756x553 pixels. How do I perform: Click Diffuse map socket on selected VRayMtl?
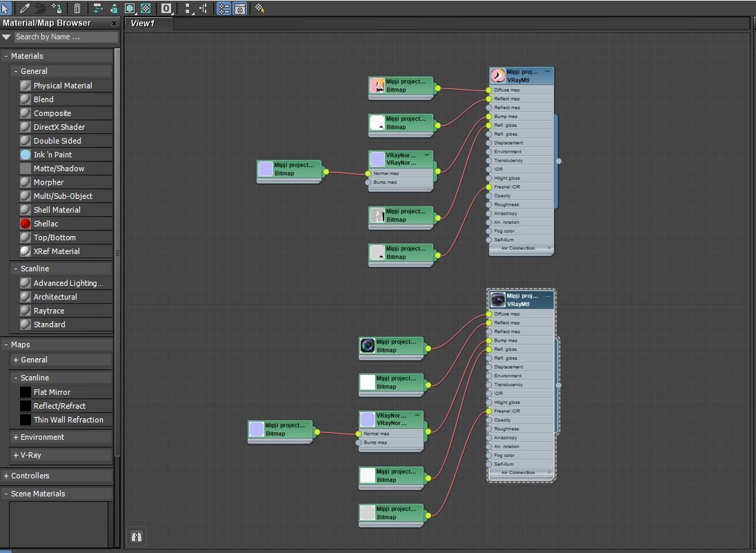tap(489, 314)
